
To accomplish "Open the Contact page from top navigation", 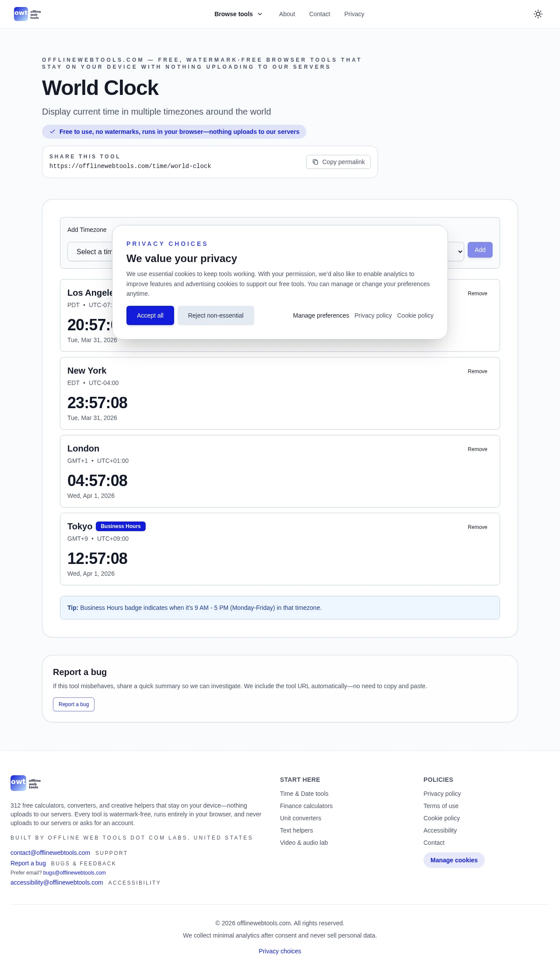I will pyautogui.click(x=319, y=14).
